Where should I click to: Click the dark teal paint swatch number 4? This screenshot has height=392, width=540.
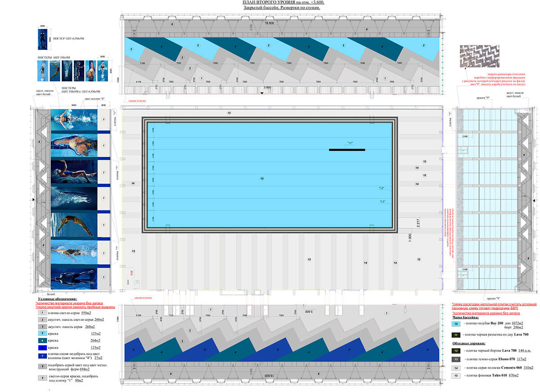(41, 340)
